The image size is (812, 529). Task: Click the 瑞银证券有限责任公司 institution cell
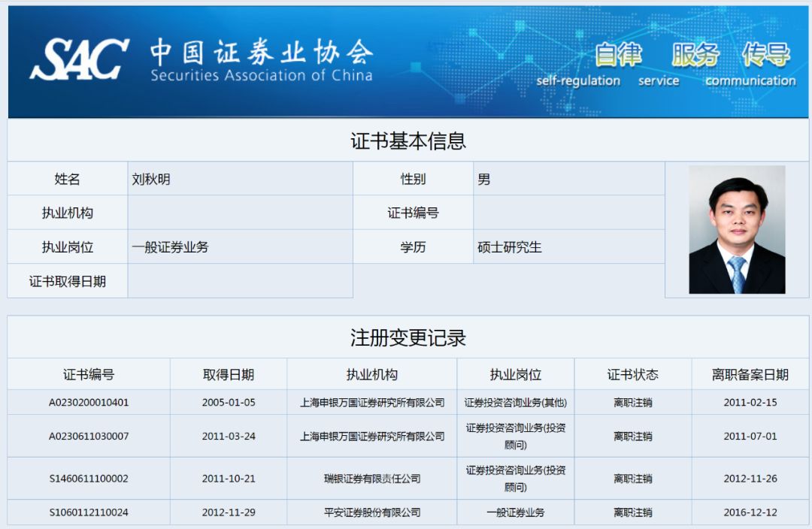pyautogui.click(x=371, y=479)
